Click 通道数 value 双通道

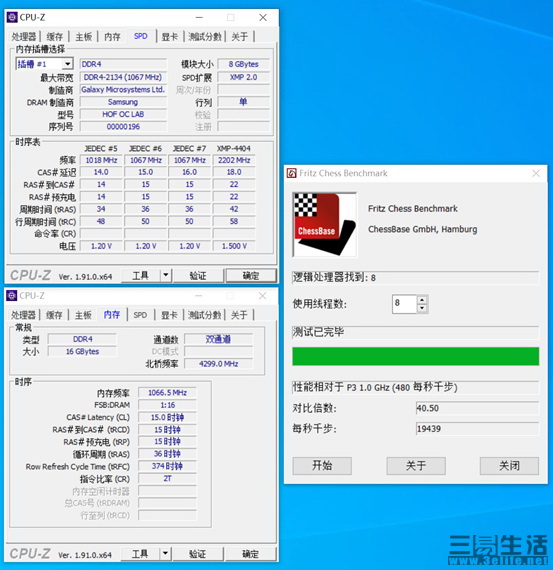pos(218,339)
